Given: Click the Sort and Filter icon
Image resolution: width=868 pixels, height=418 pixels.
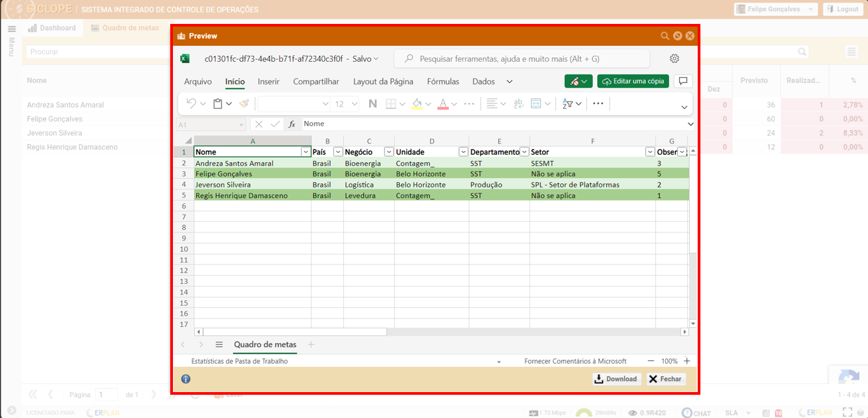Looking at the screenshot, I should tap(567, 104).
